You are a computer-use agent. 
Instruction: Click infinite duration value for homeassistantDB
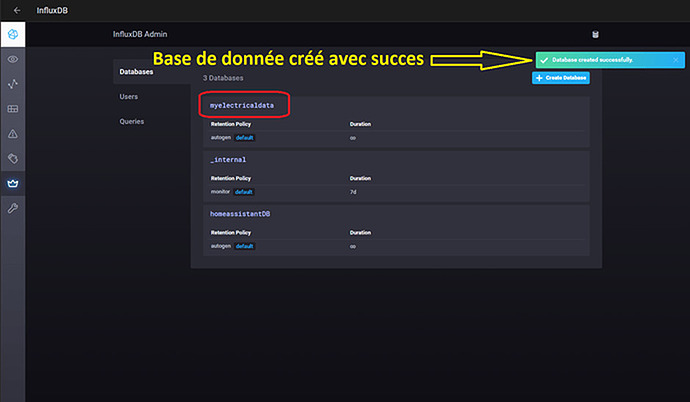(352, 246)
